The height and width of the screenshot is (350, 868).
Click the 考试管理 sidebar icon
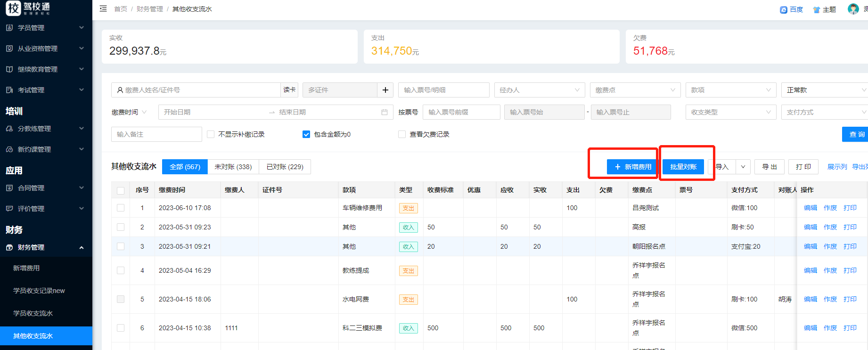[x=9, y=90]
